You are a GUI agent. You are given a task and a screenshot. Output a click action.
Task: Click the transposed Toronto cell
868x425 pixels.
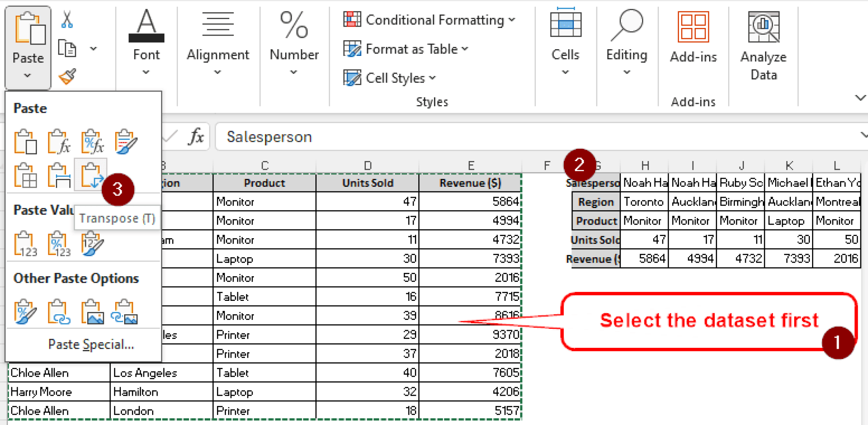644,202
